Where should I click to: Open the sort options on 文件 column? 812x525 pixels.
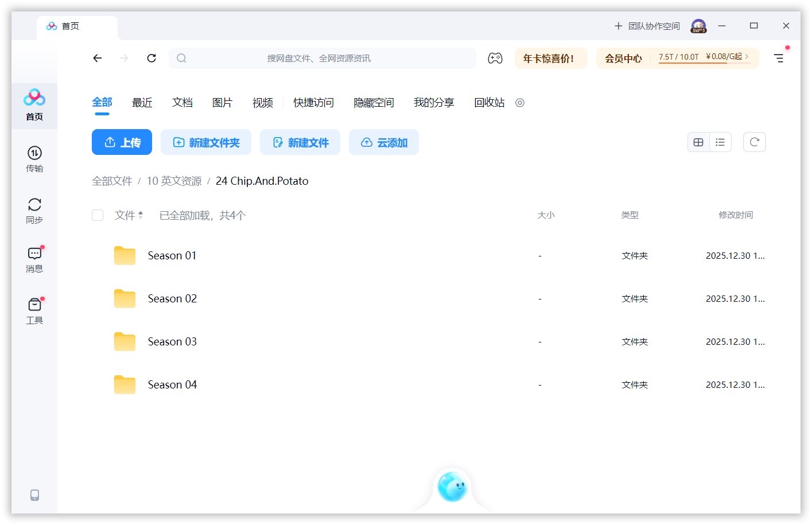coord(141,215)
